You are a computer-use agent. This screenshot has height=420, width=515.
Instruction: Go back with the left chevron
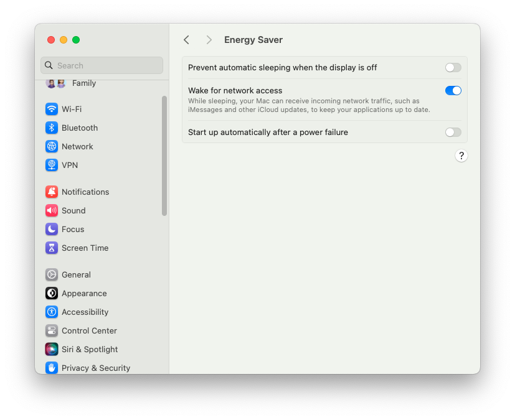187,40
